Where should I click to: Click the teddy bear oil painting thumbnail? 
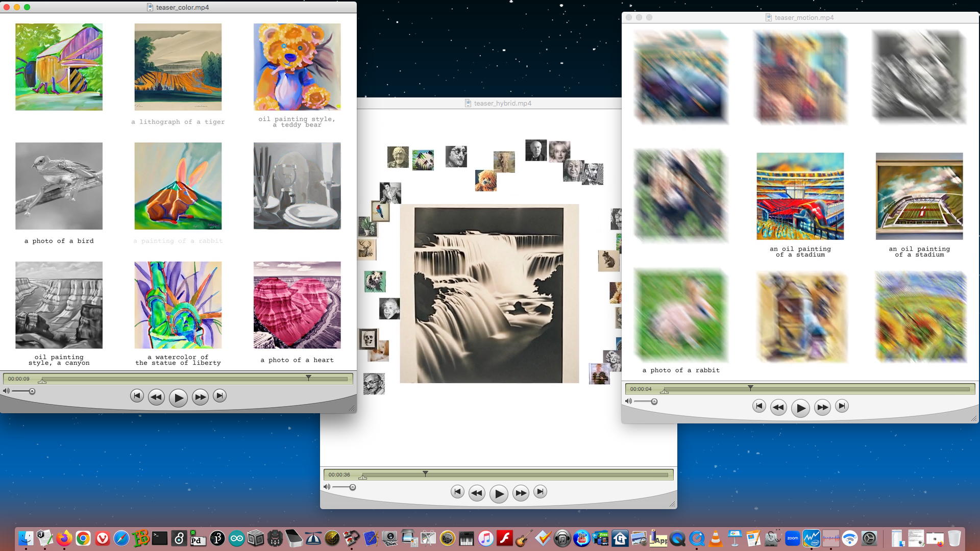coord(297,67)
